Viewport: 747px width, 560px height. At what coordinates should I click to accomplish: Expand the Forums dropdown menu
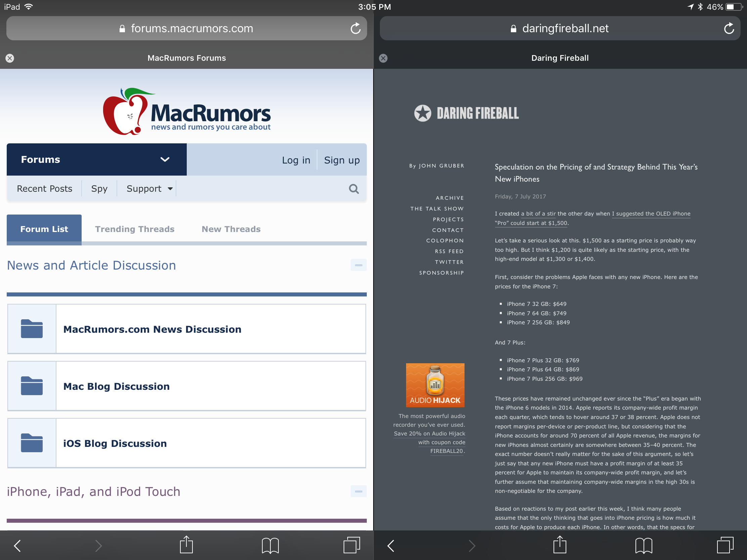[97, 159]
